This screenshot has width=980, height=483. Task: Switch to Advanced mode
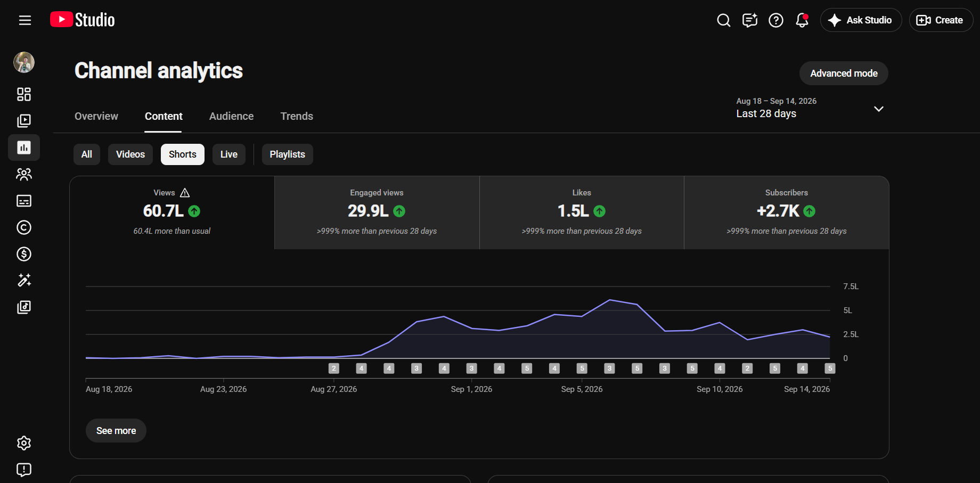(844, 73)
